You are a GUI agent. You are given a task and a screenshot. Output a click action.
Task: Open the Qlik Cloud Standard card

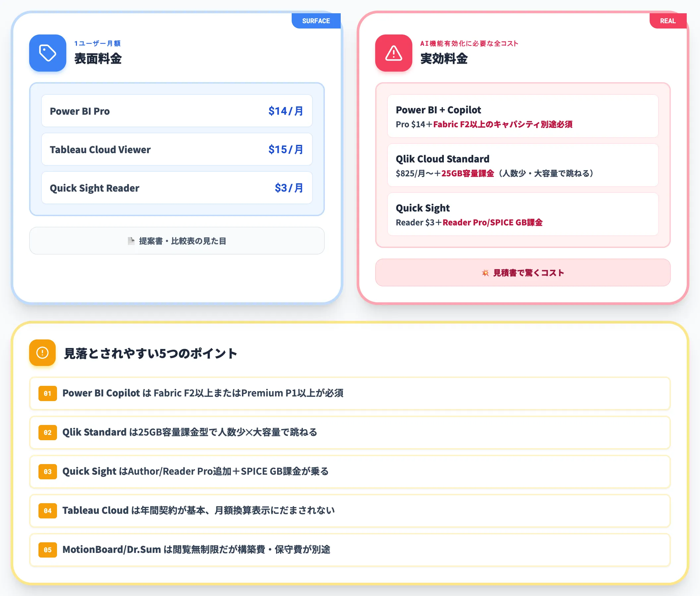click(x=523, y=165)
